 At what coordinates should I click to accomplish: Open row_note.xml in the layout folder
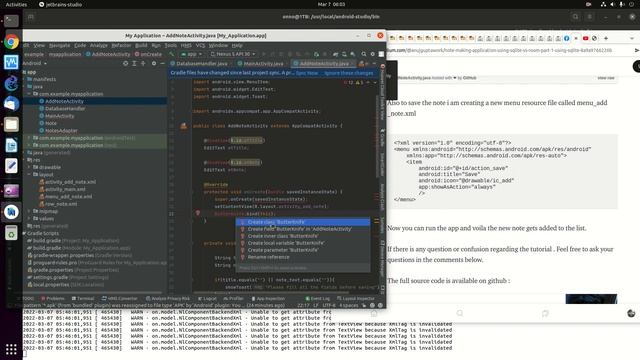[x=61, y=204]
